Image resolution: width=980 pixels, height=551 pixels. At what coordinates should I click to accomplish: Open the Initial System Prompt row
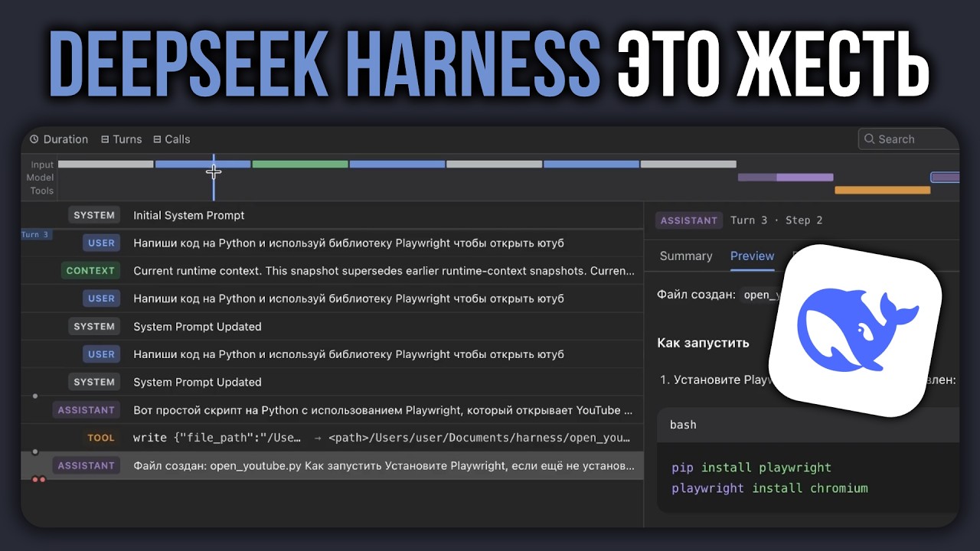(332, 215)
